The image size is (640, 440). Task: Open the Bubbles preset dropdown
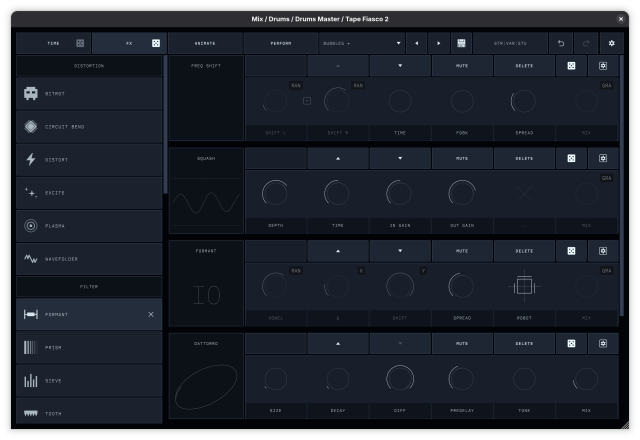click(x=362, y=43)
